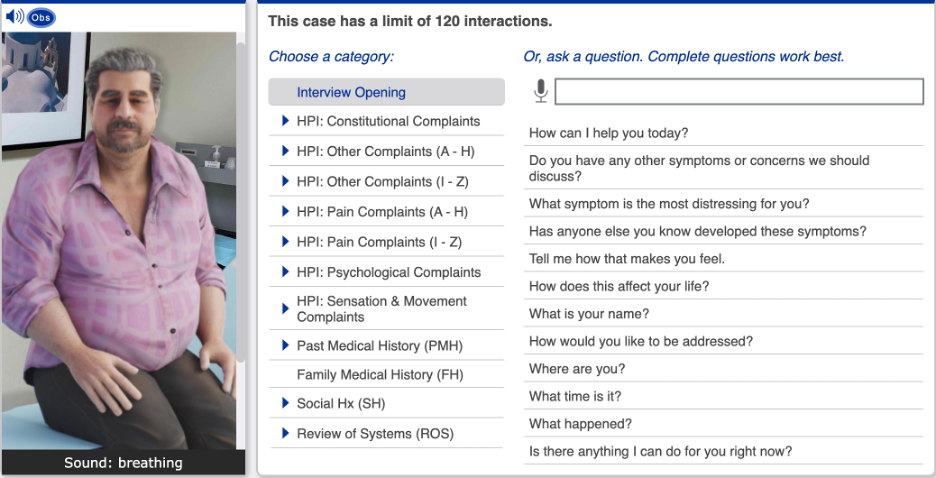Expand the Social Hx (SH) category
936x478 pixels.
point(340,404)
